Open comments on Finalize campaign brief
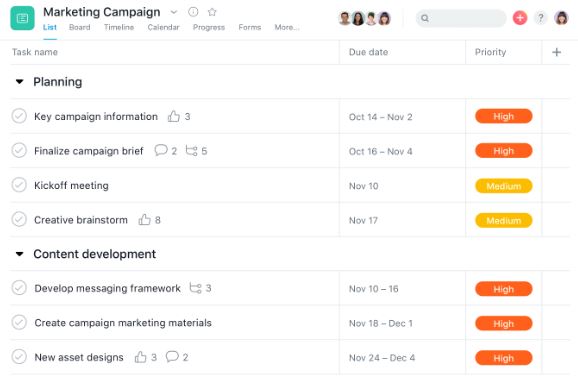Screen dimensions: 578x385 pos(161,150)
